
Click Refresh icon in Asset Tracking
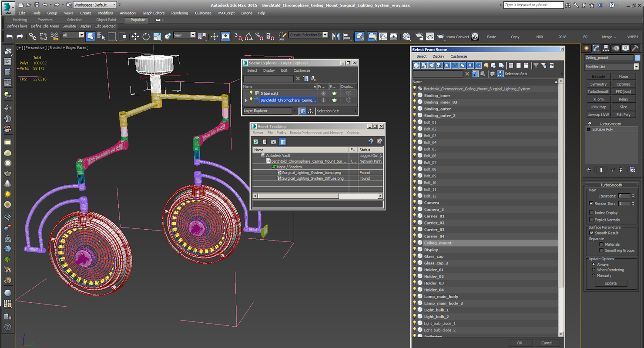256,142
